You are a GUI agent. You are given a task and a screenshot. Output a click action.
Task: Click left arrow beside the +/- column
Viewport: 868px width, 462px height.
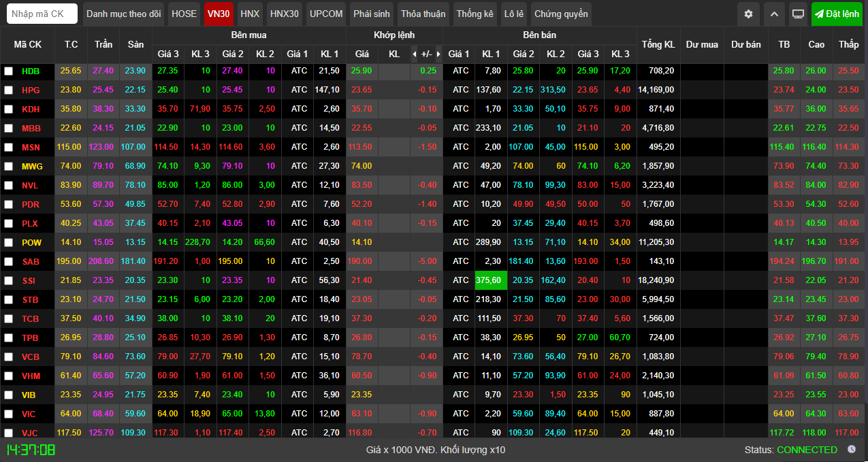click(x=415, y=54)
